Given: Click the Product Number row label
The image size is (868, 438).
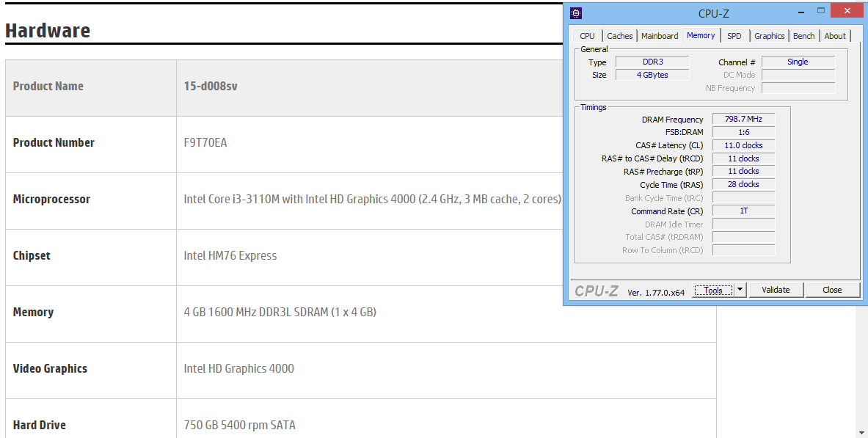Looking at the screenshot, I should pos(54,143).
